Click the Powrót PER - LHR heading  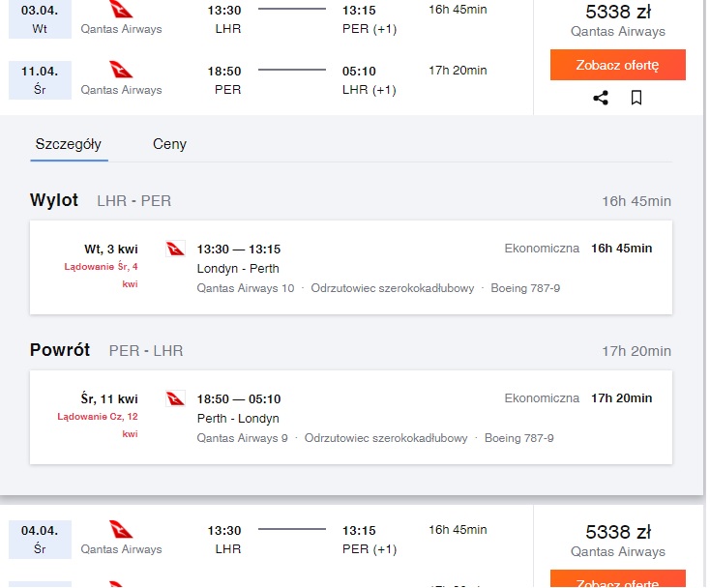[x=106, y=350]
